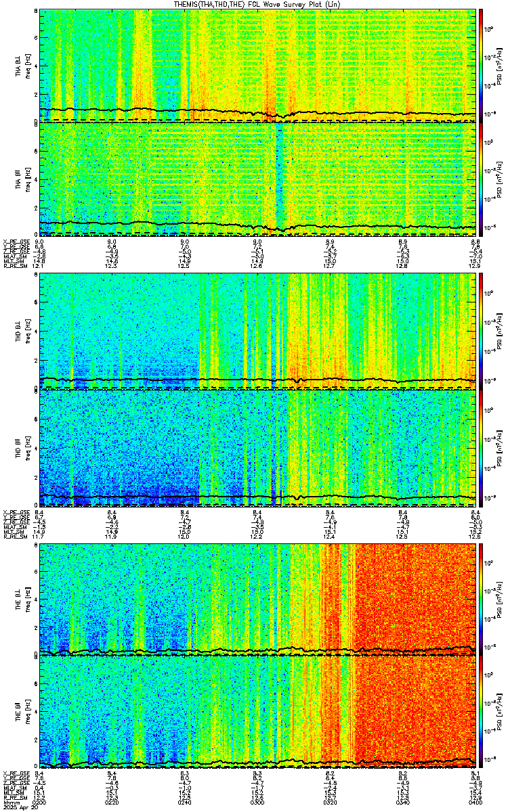Click the 'THE B∥ freq [Hz]' axis label
The width and height of the screenshot is (508, 812).
(22, 711)
